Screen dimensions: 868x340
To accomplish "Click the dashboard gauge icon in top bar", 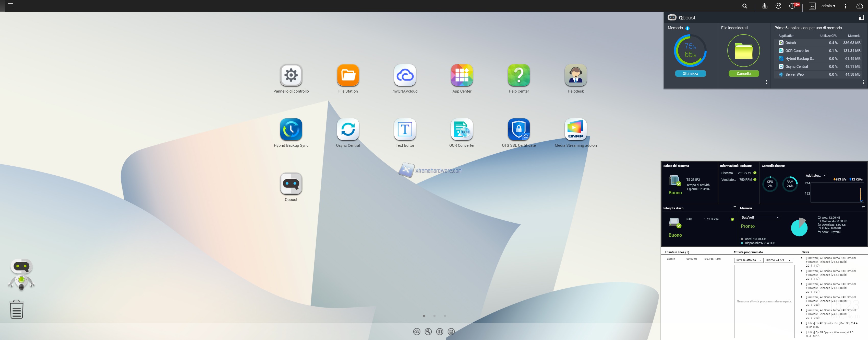I will tap(859, 6).
